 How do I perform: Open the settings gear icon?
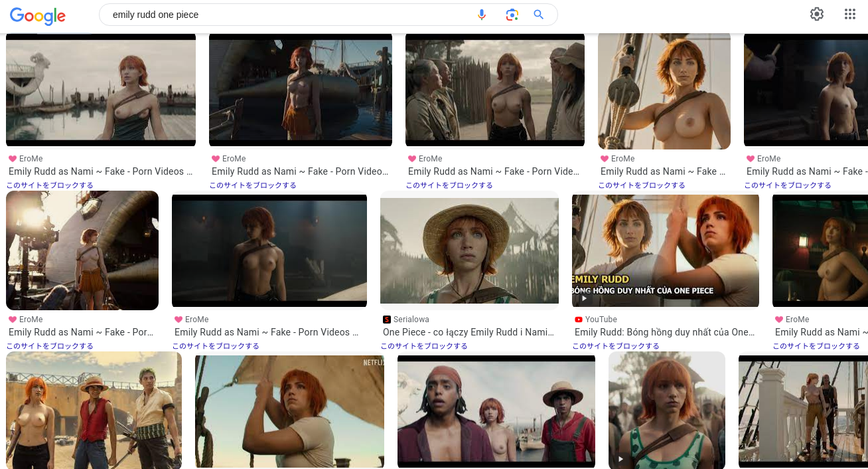click(817, 14)
